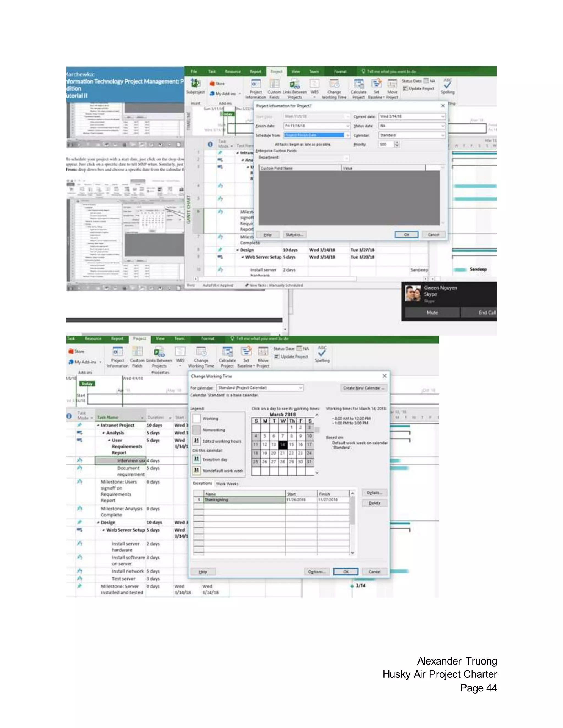Viewport: 563px width, 728px height.
Task: Switch to the Work Weeks tab
Action: click(x=227, y=484)
